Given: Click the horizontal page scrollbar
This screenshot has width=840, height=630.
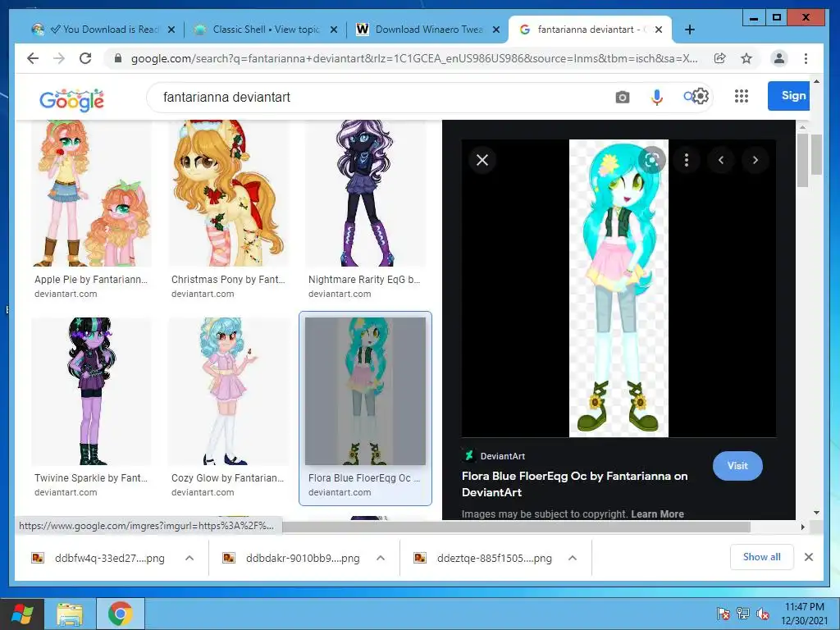Looking at the screenshot, I should pos(517,527).
